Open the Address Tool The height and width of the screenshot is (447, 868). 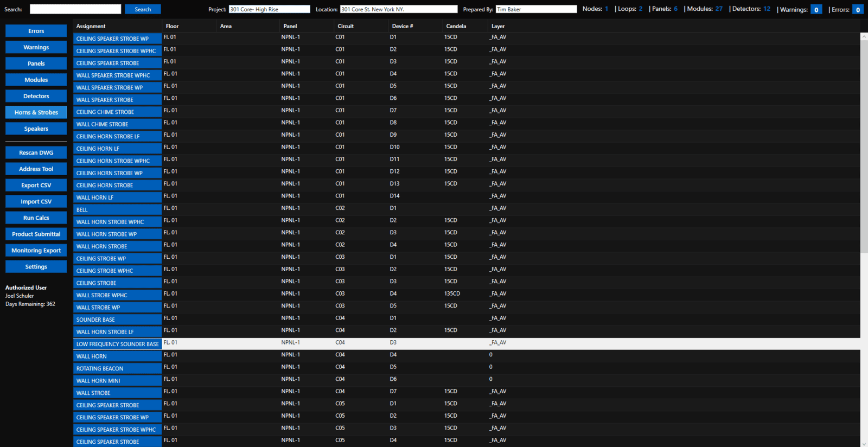click(x=36, y=169)
